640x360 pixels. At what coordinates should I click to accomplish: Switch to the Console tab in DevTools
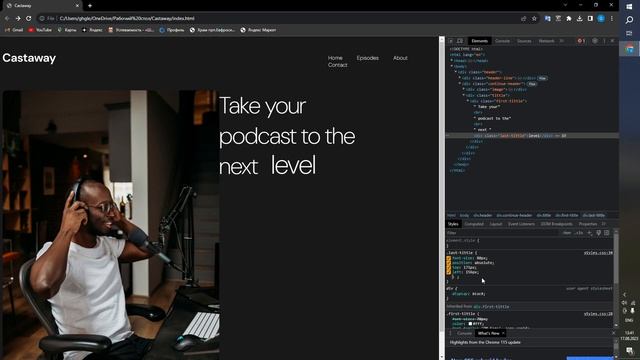pyautogui.click(x=502, y=41)
